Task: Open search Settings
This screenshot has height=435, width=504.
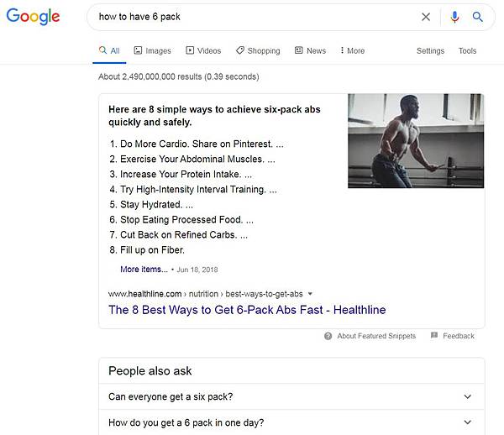Action: point(430,50)
